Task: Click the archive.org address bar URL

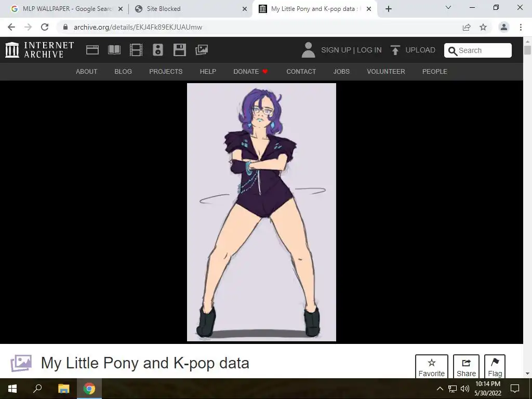Action: click(138, 27)
